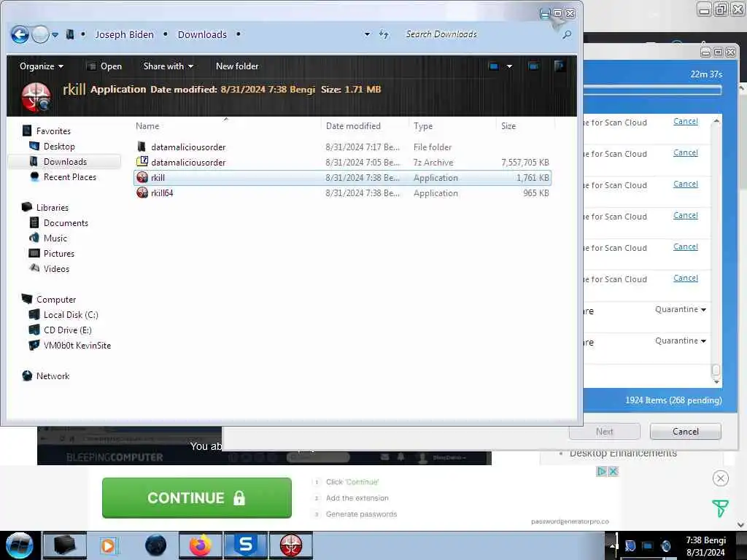
Task: Click the Back arrow in Explorer
Action: (x=20, y=34)
